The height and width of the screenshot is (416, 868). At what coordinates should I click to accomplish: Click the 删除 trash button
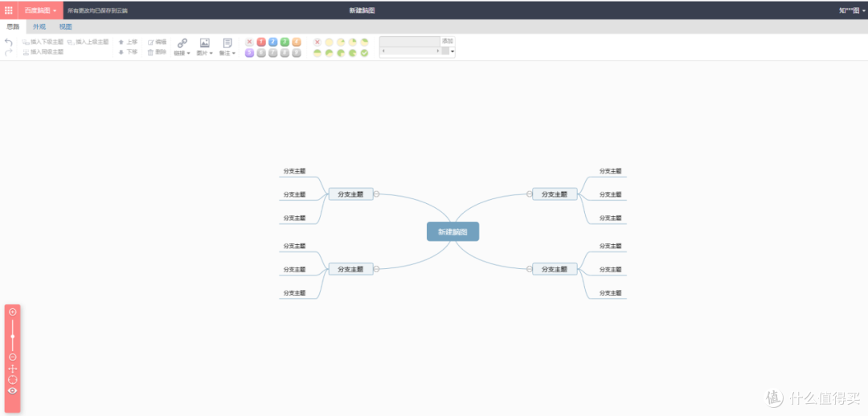(157, 51)
